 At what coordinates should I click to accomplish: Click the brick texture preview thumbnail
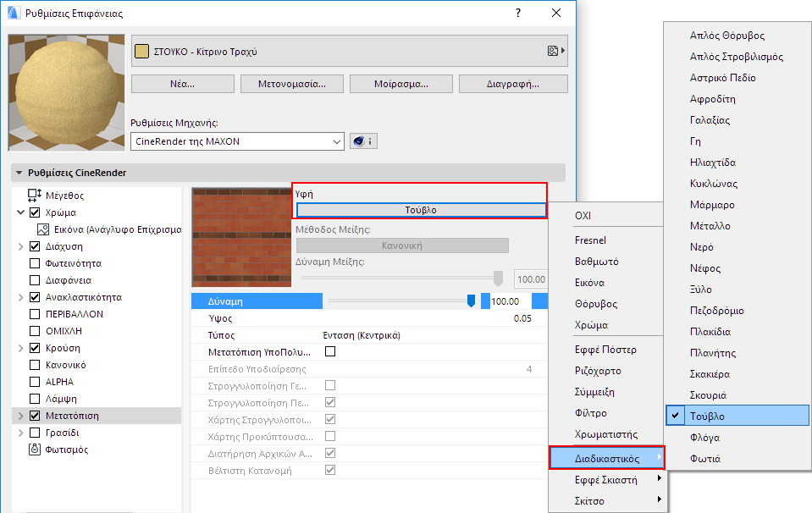[242, 237]
